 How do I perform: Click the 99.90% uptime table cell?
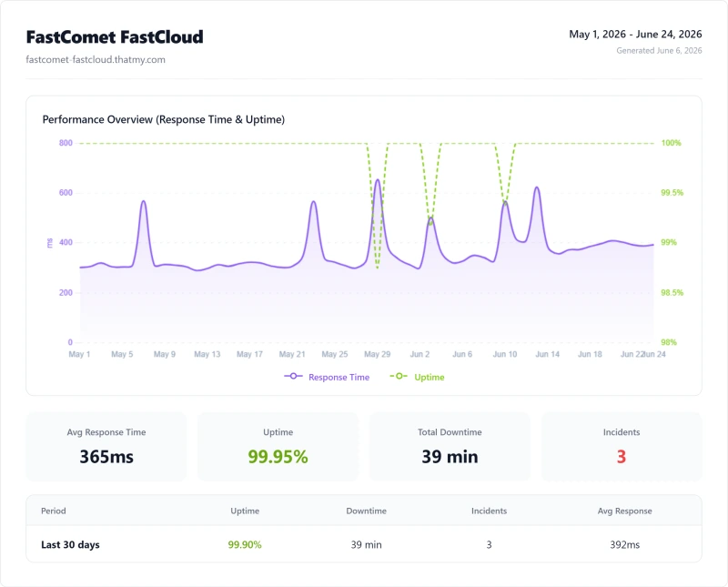tap(245, 544)
